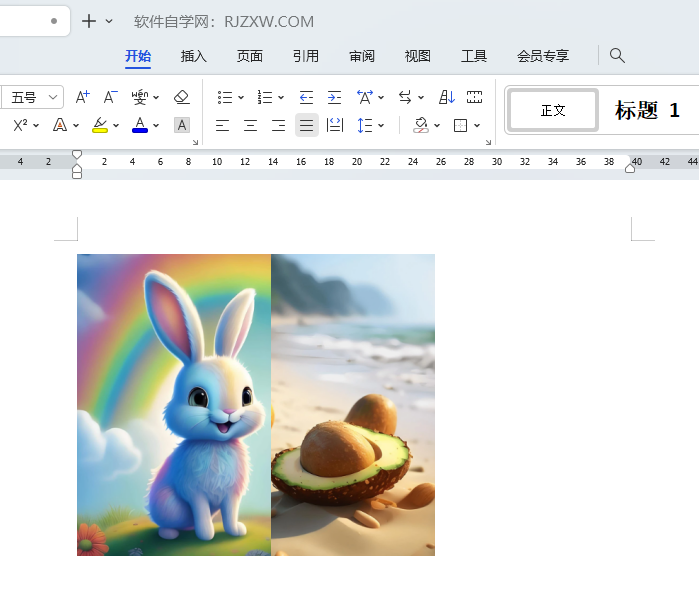Apply the 正文 style

point(553,110)
